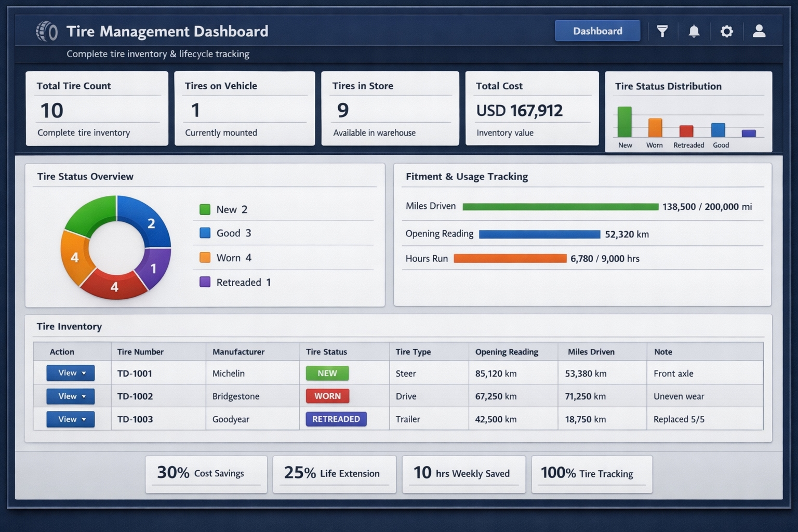Open the filter options icon
The width and height of the screenshot is (798, 532).
662,31
